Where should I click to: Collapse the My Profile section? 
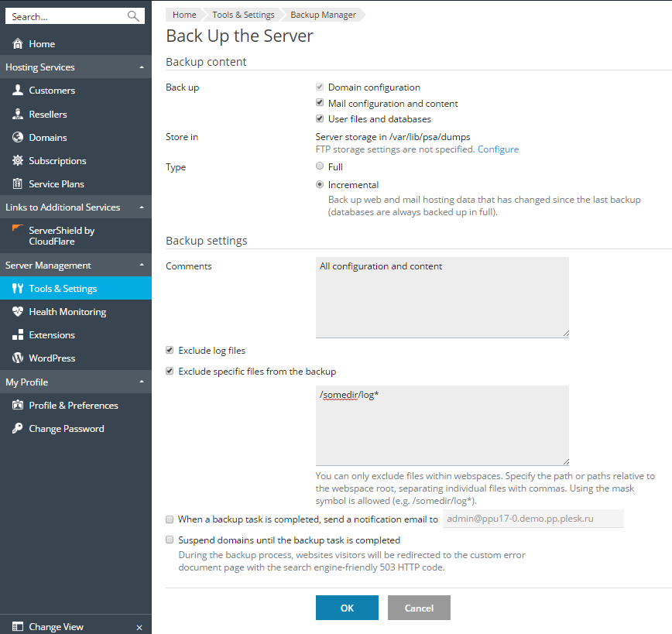click(x=141, y=382)
